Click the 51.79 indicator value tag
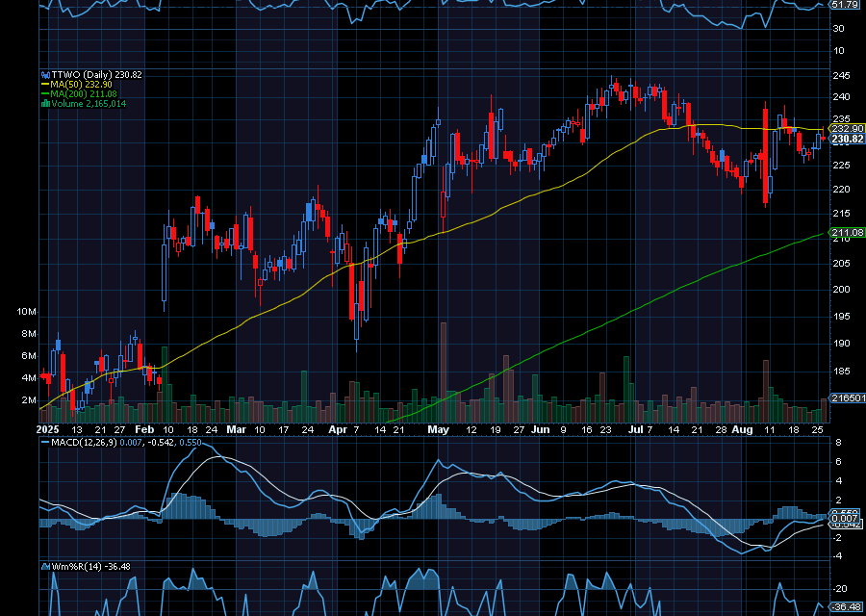The height and width of the screenshot is (616, 866). tap(845, 5)
